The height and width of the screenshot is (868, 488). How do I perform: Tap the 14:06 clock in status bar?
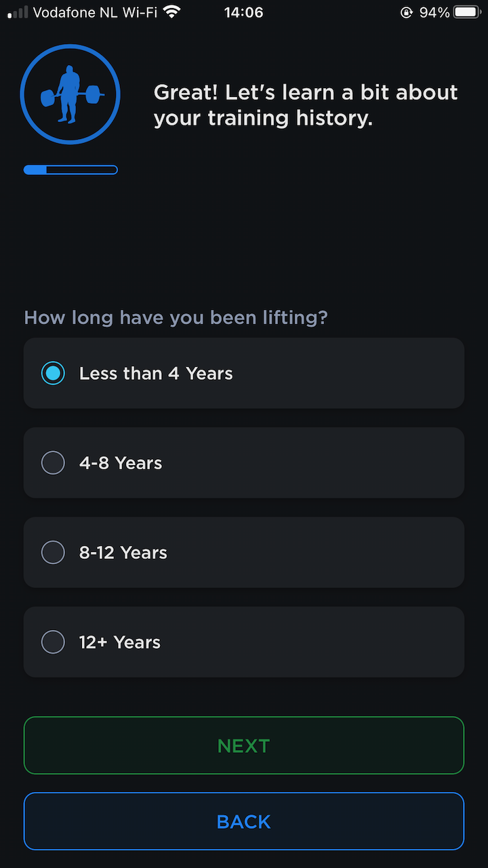click(x=243, y=12)
